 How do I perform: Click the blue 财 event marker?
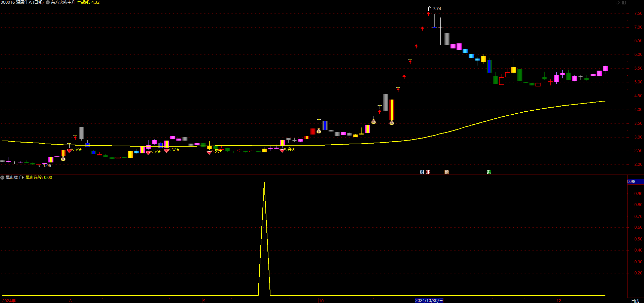[422, 172]
